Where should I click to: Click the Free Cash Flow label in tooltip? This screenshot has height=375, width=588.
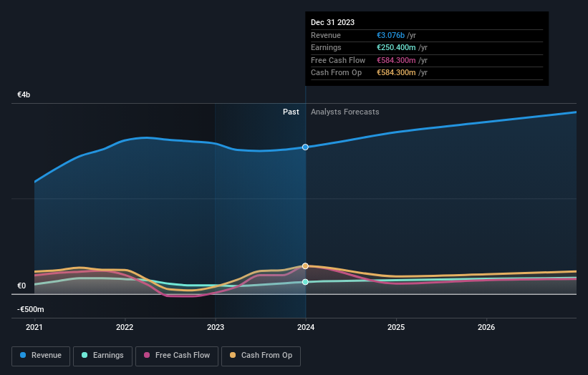point(338,60)
